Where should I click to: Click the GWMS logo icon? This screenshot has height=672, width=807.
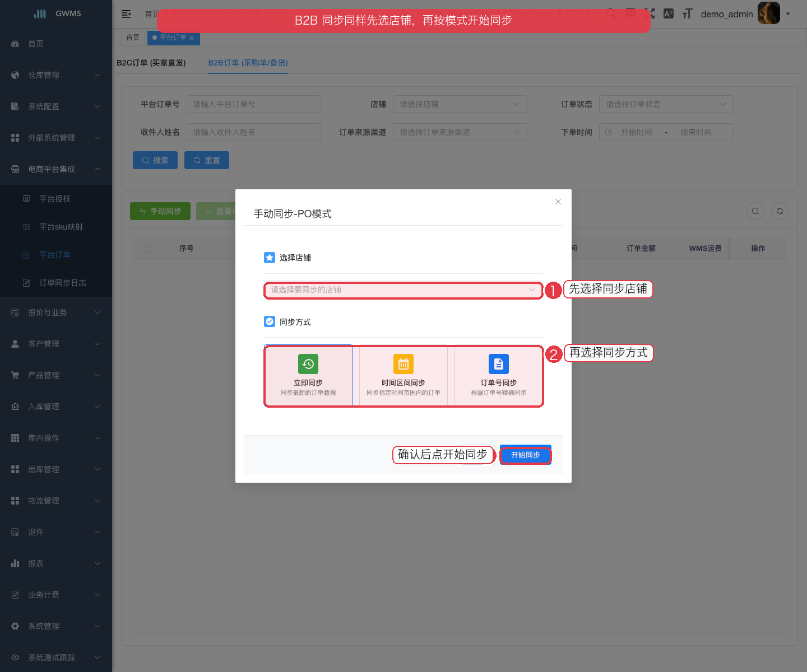click(40, 13)
